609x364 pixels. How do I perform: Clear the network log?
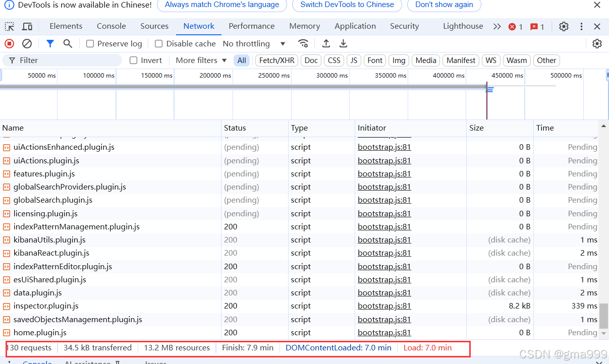click(27, 44)
